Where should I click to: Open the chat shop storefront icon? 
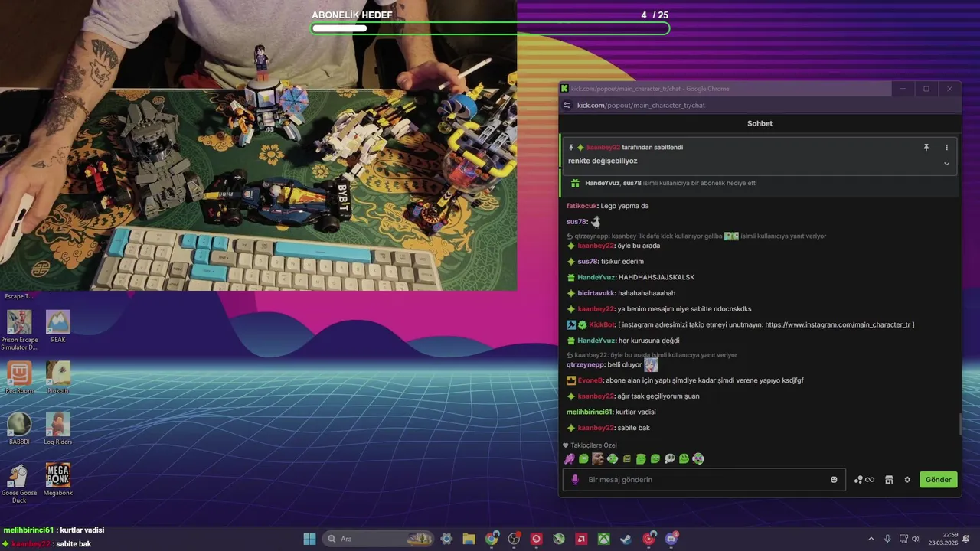point(889,480)
